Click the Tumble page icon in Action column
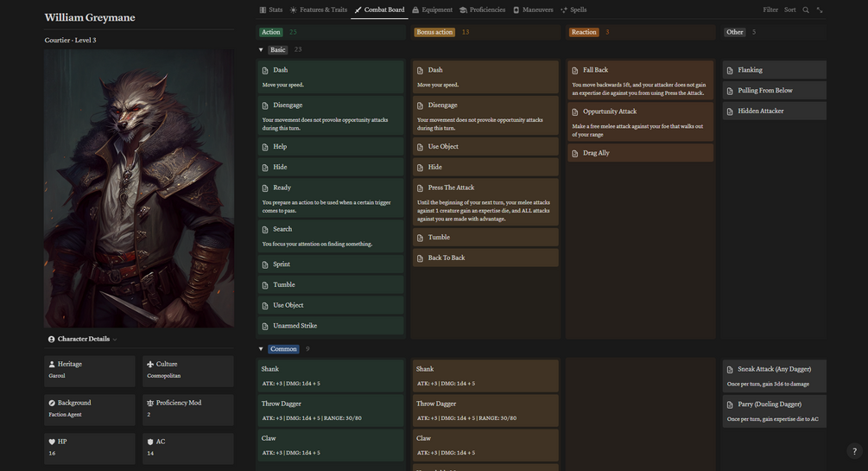This screenshot has height=471, width=868. 265,285
